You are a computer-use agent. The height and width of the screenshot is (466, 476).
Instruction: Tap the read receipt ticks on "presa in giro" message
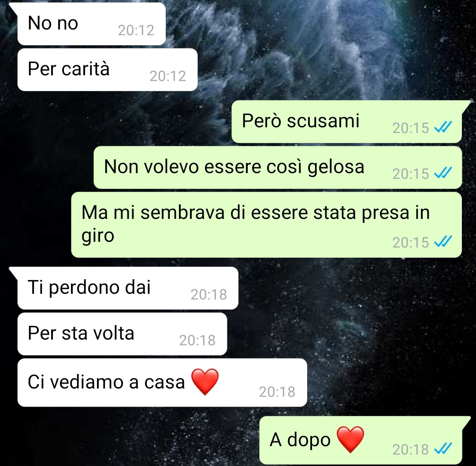pyautogui.click(x=443, y=241)
